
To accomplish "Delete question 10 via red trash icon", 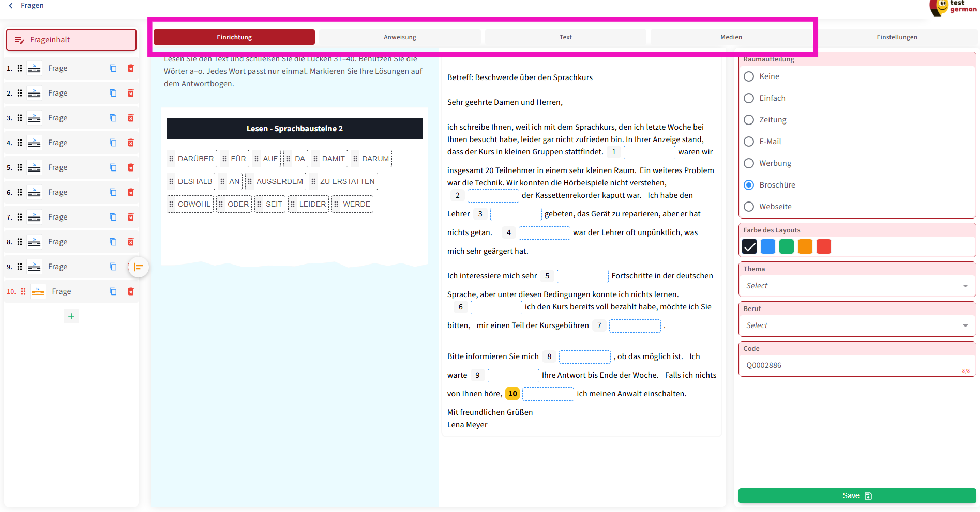I will tap(131, 291).
